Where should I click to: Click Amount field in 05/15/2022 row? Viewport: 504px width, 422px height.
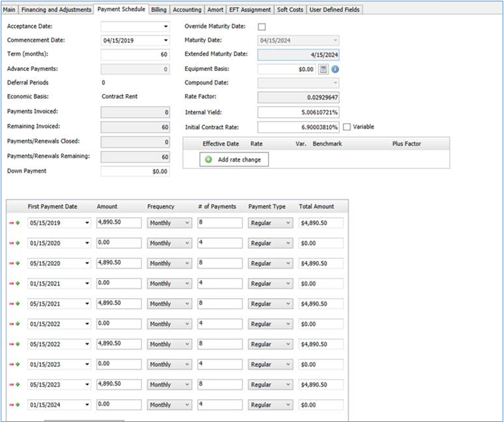tap(119, 344)
